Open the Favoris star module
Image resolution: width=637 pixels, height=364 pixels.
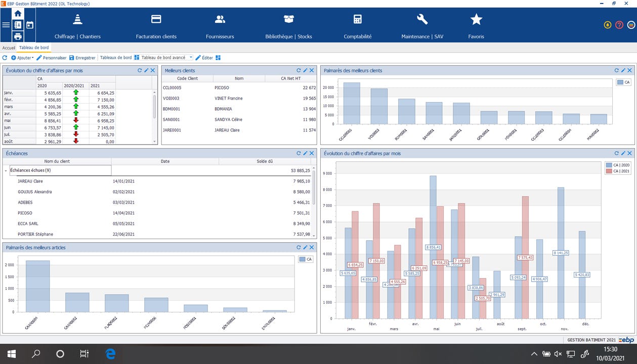(x=476, y=25)
